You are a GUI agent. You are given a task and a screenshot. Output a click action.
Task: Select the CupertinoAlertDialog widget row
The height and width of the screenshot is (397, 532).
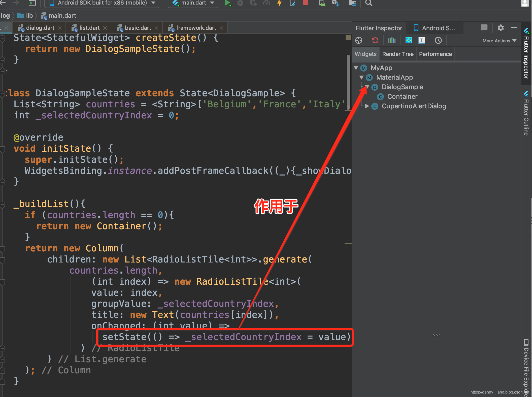point(414,106)
